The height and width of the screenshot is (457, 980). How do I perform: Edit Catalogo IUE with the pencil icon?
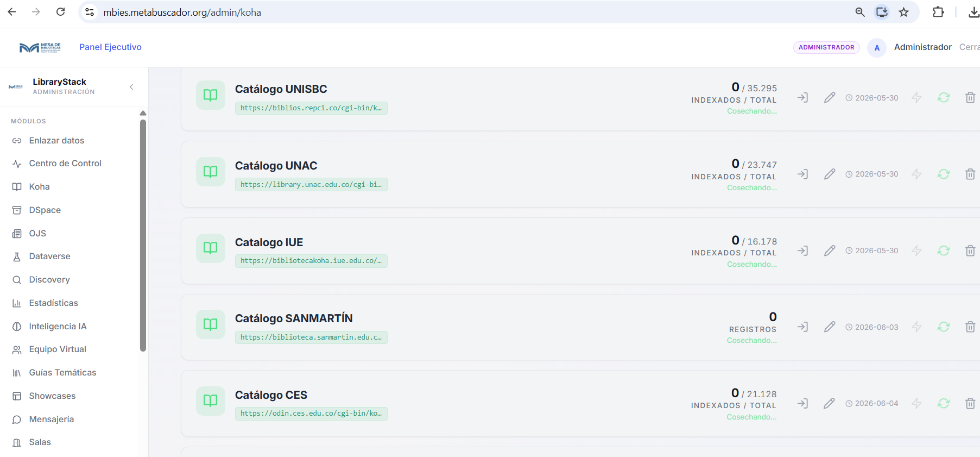(x=830, y=251)
